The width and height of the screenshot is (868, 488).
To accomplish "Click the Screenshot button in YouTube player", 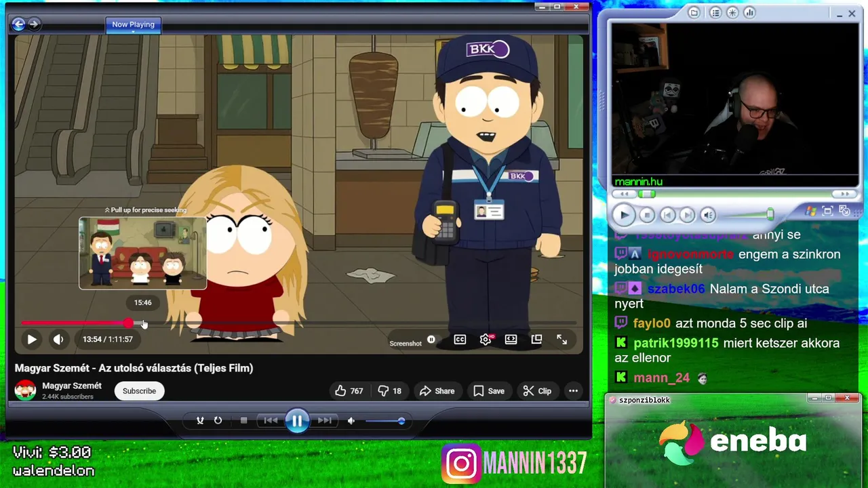I will click(x=406, y=344).
